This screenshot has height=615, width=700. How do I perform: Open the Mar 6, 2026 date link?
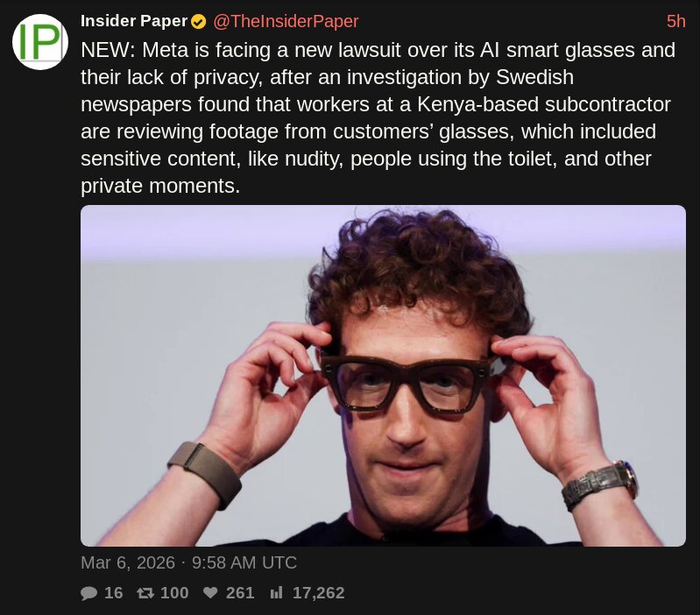click(128, 562)
